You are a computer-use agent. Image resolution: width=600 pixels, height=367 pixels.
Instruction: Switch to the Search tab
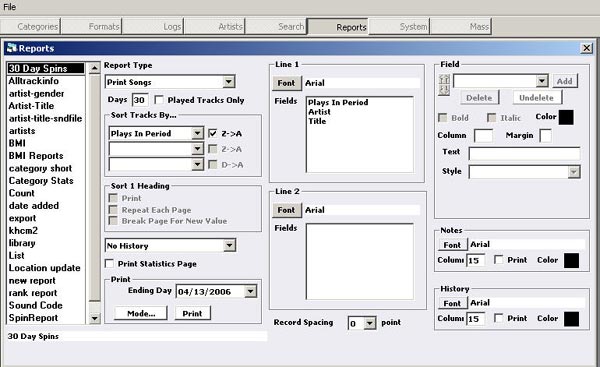(276, 26)
